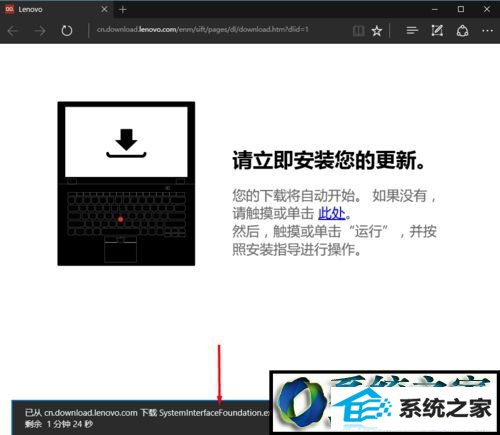This screenshot has height=435, width=500.
Task: Minimize the Edge browser window
Action: pos(435,9)
